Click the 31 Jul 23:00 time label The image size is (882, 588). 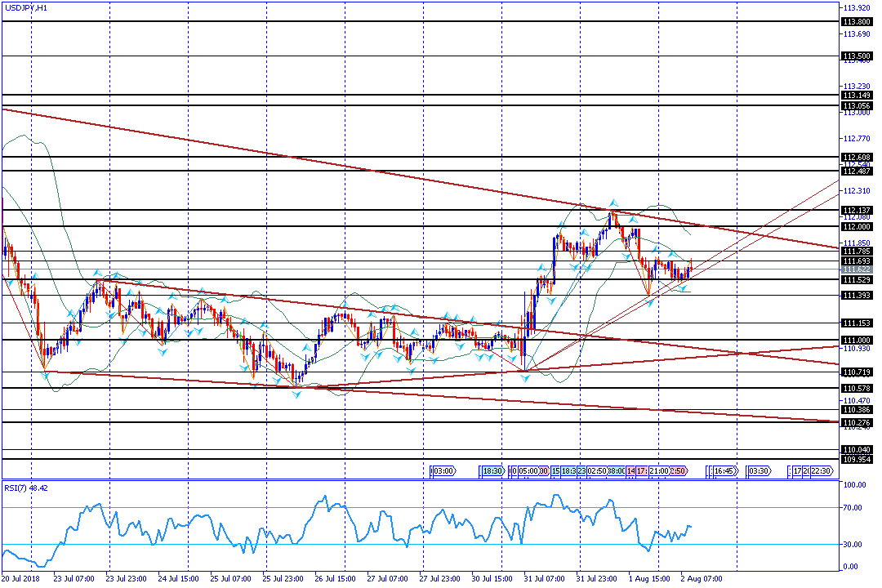[x=597, y=578]
